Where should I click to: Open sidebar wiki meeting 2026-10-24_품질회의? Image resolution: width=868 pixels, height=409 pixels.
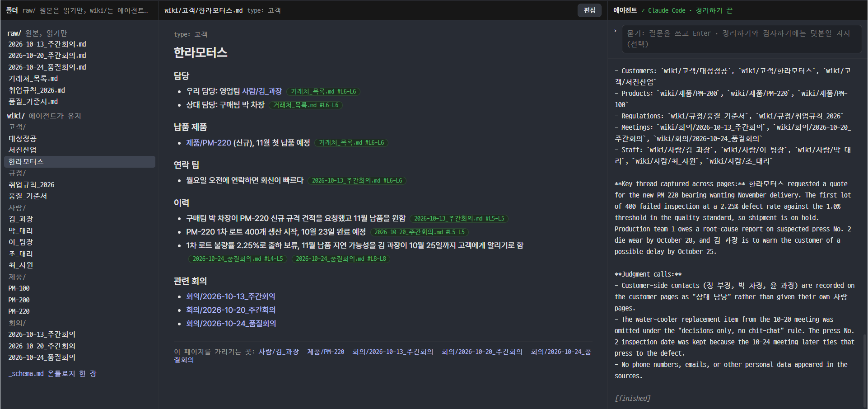click(x=42, y=357)
